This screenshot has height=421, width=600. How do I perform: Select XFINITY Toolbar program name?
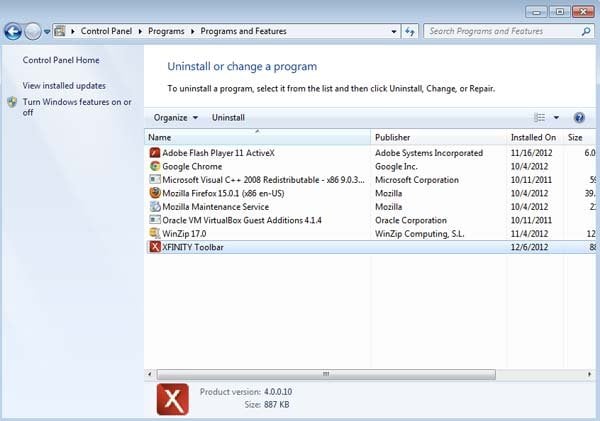coord(192,247)
